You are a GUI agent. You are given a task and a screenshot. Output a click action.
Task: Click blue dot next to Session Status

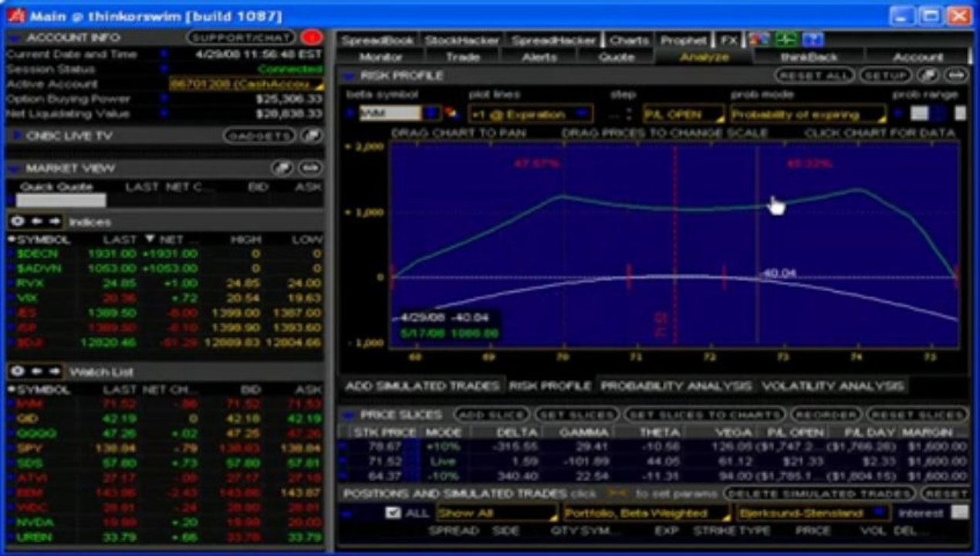[x=164, y=69]
